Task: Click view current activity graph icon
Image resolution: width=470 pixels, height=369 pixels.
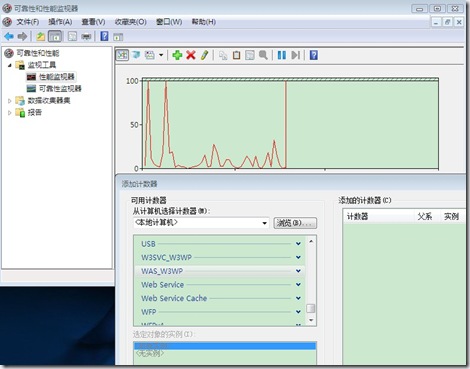Action: point(122,55)
